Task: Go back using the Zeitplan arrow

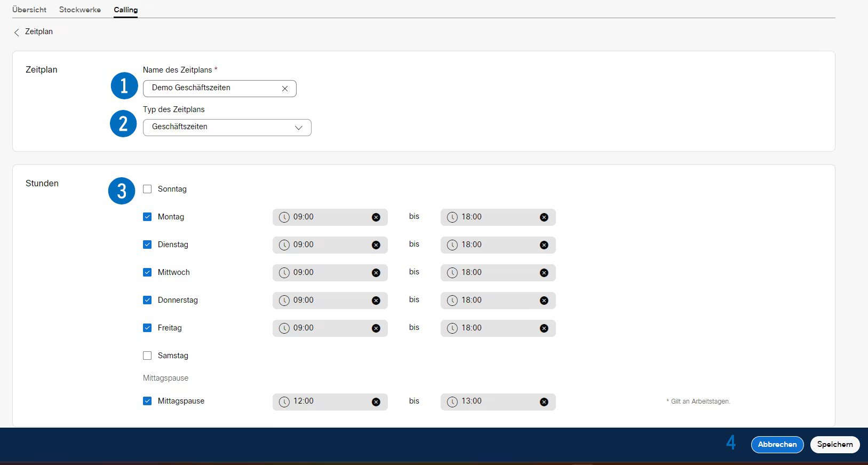Action: [17, 32]
